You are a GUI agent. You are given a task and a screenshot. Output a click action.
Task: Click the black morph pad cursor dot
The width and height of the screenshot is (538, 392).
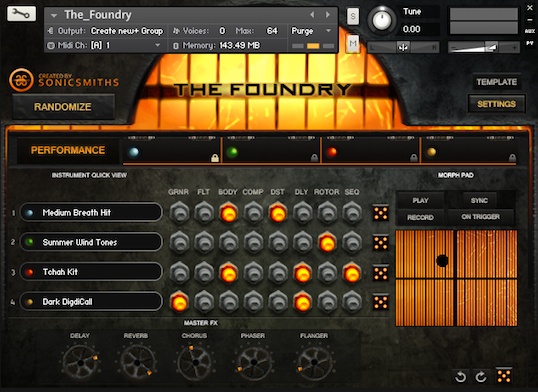point(442,261)
